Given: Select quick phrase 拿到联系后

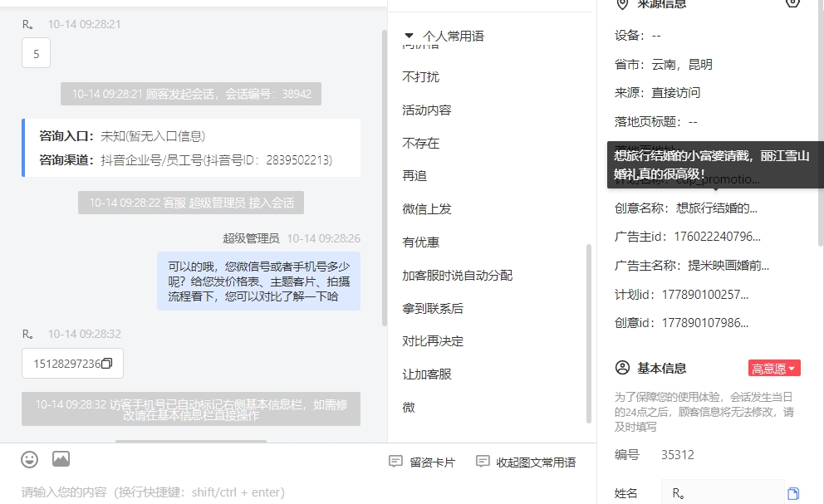Looking at the screenshot, I should pos(433,309).
